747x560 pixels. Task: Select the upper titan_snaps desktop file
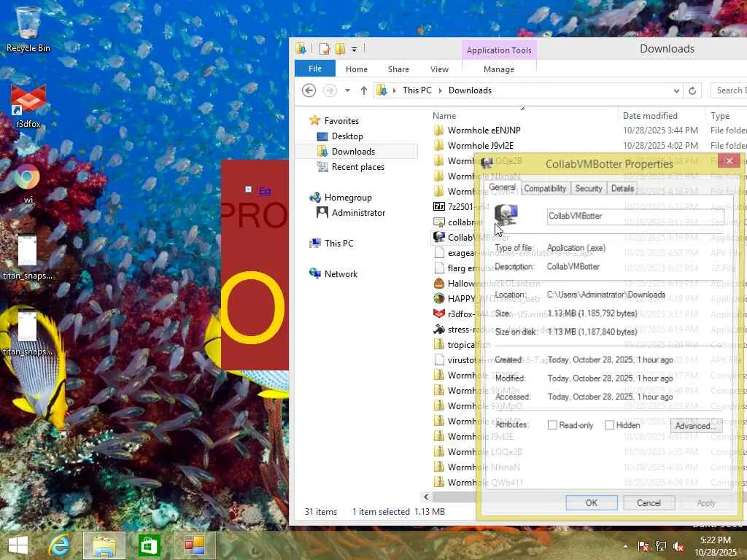click(x=28, y=257)
